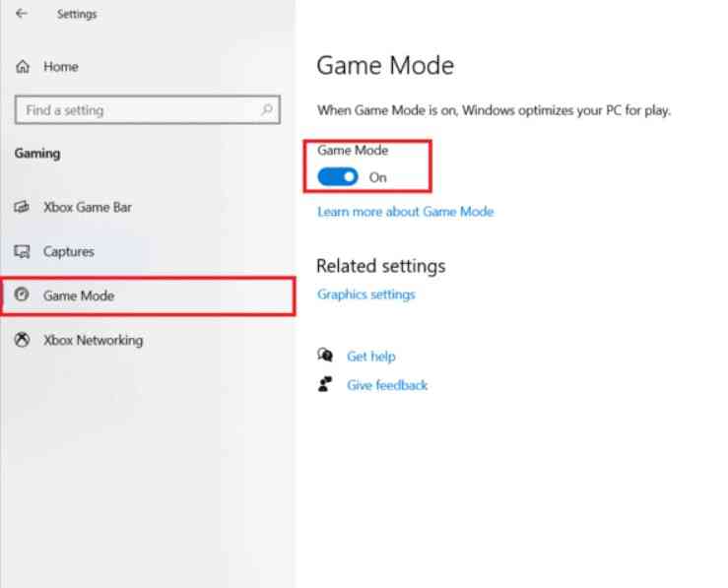Viewport: 728px width, 588px height.
Task: Click the search magnifier icon
Action: tap(266, 110)
